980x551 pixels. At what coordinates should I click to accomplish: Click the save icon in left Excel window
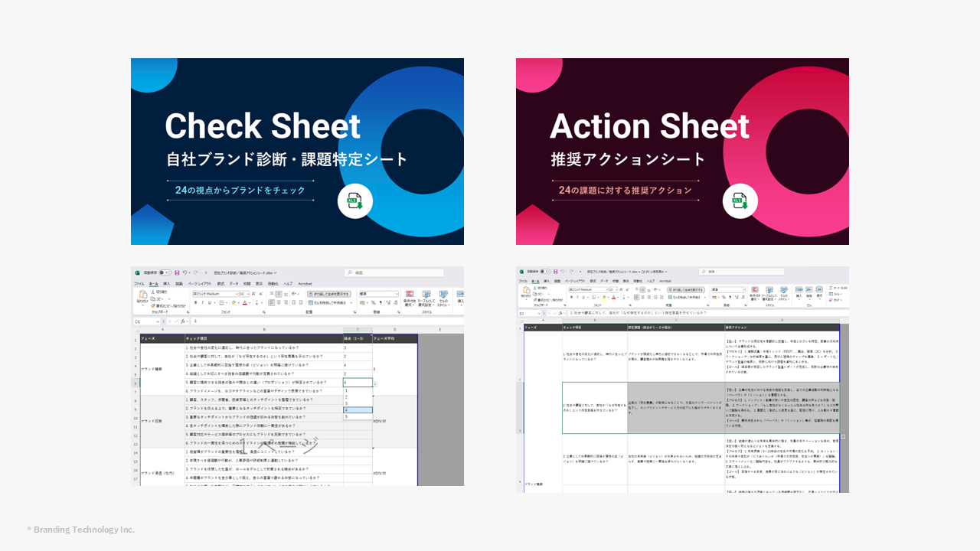pyautogui.click(x=177, y=272)
